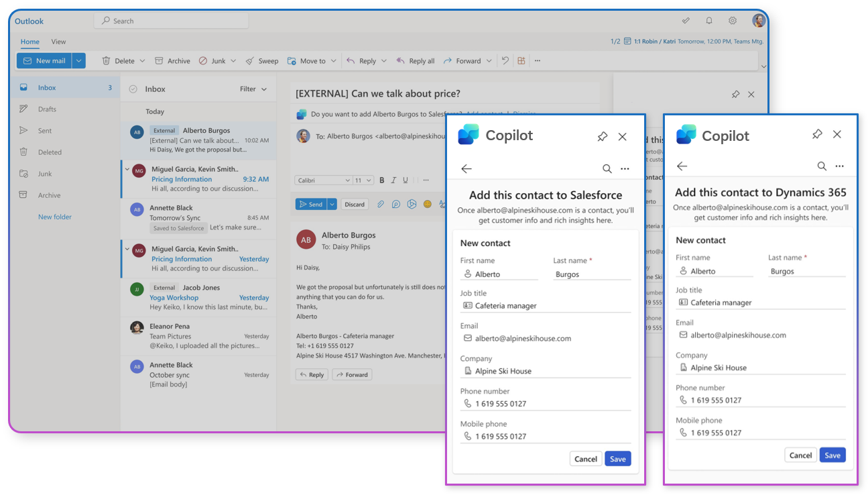Open search in the Dynamics 365 Copilot pane
This screenshot has width=868, height=495.
821,166
